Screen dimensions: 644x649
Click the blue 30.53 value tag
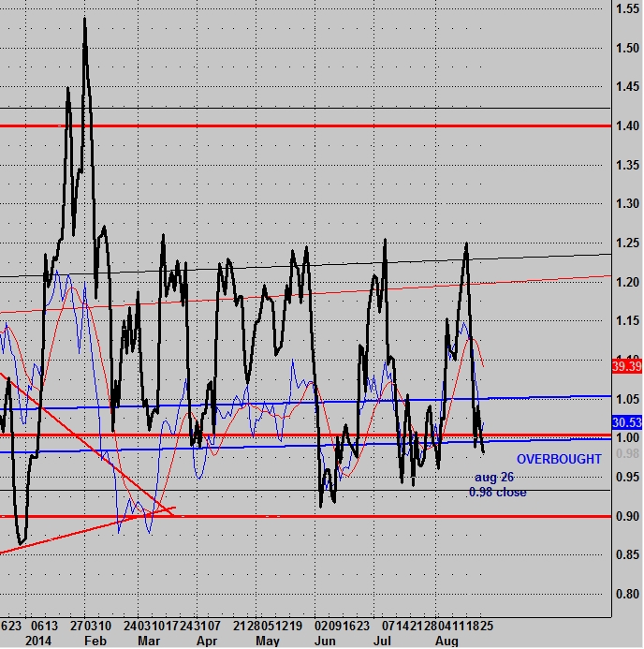626,423
